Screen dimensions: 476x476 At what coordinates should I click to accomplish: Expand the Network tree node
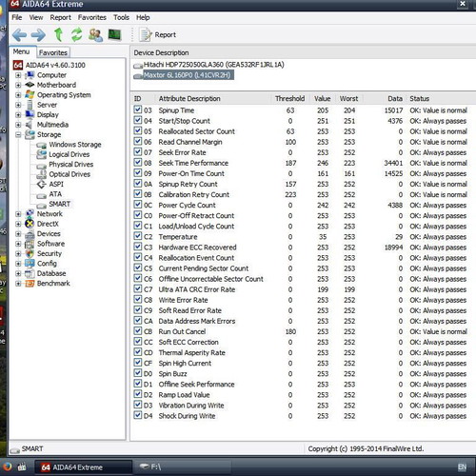coord(18,214)
